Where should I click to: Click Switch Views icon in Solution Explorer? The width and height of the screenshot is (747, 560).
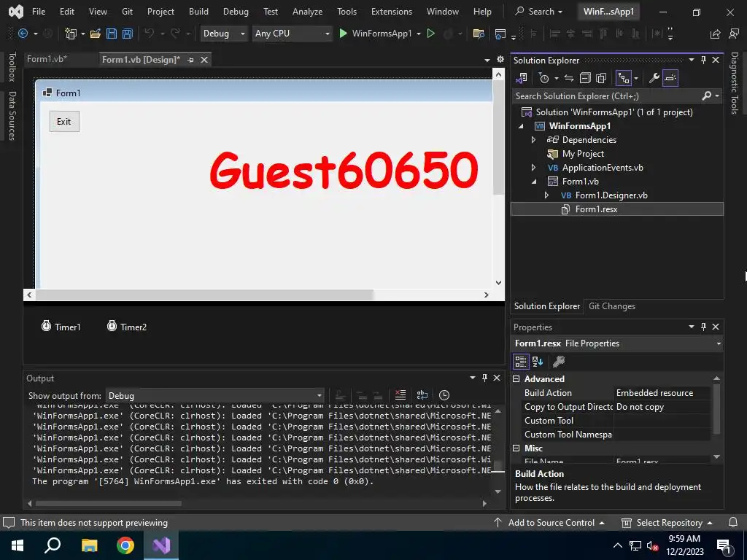tap(522, 77)
